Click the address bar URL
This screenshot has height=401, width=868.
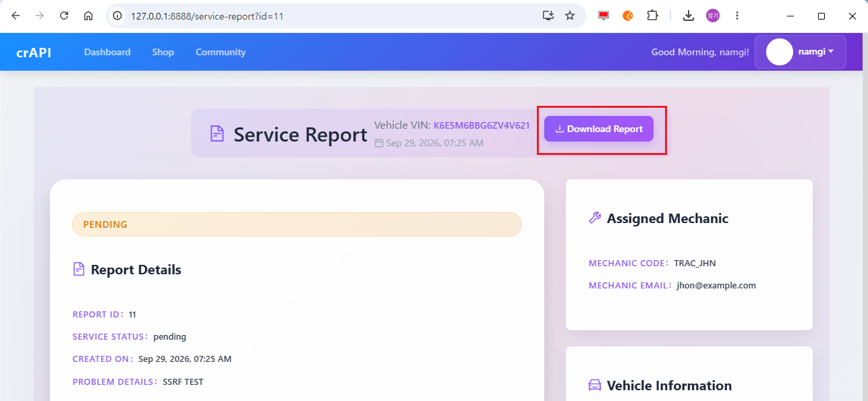point(207,16)
